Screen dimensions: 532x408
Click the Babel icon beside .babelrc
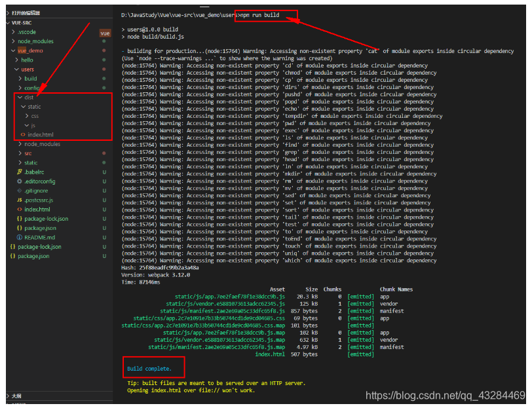tap(20, 172)
